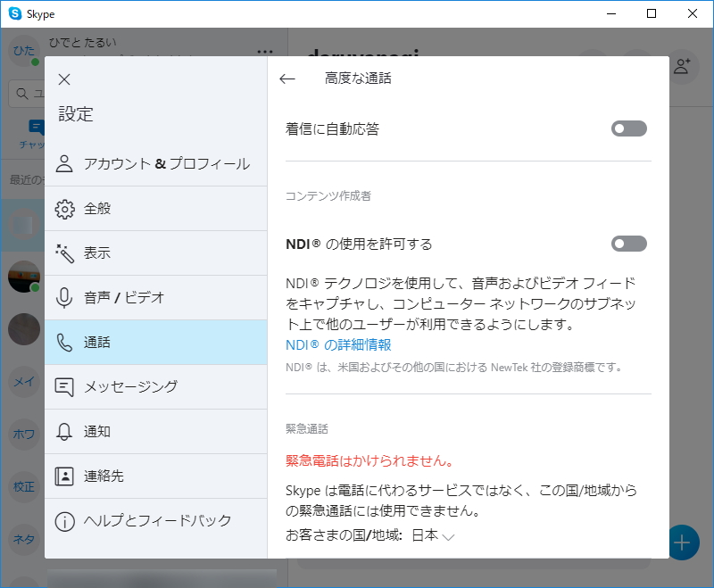The width and height of the screenshot is (714, 588).
Task: Click the microphone icon for 音声 / ビデオ
Action: pos(62,298)
